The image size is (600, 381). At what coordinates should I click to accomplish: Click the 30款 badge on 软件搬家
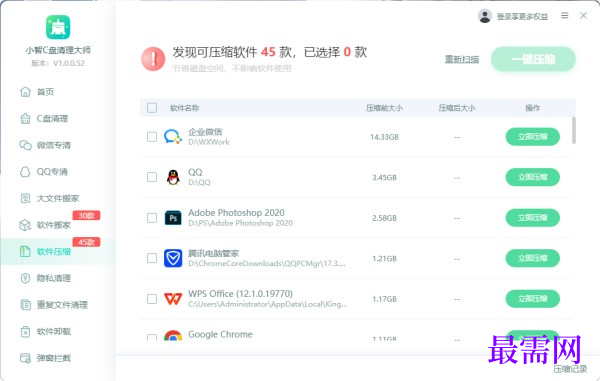click(x=86, y=215)
